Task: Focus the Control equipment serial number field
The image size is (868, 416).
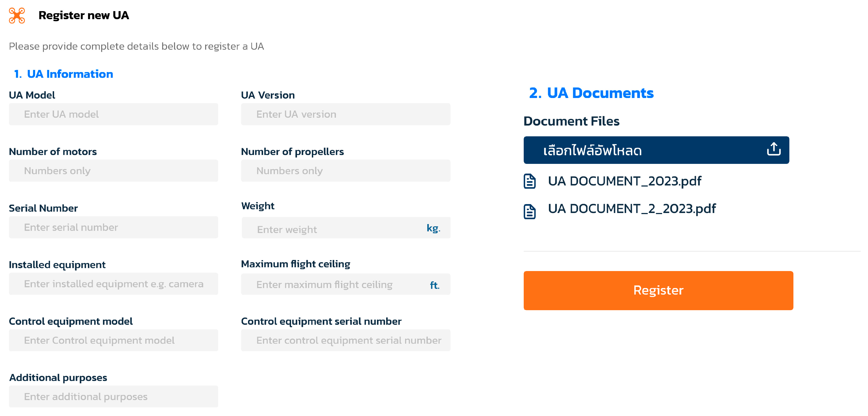Action: point(345,340)
